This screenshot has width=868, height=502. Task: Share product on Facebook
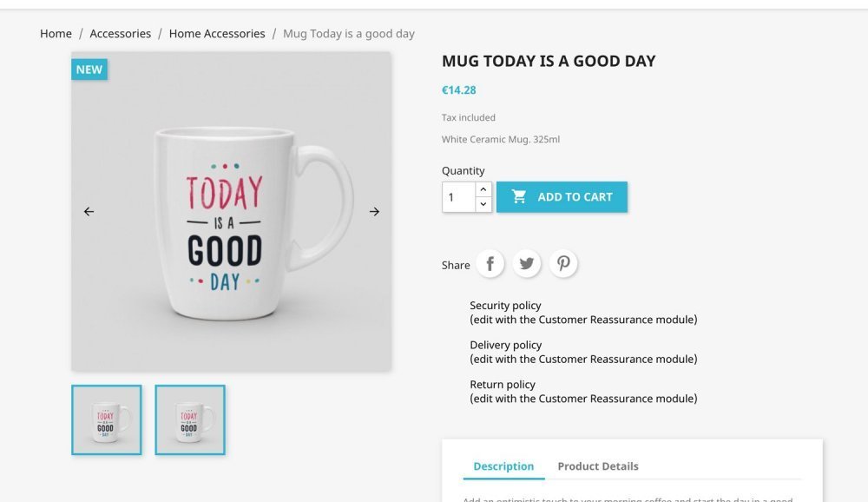pos(490,264)
